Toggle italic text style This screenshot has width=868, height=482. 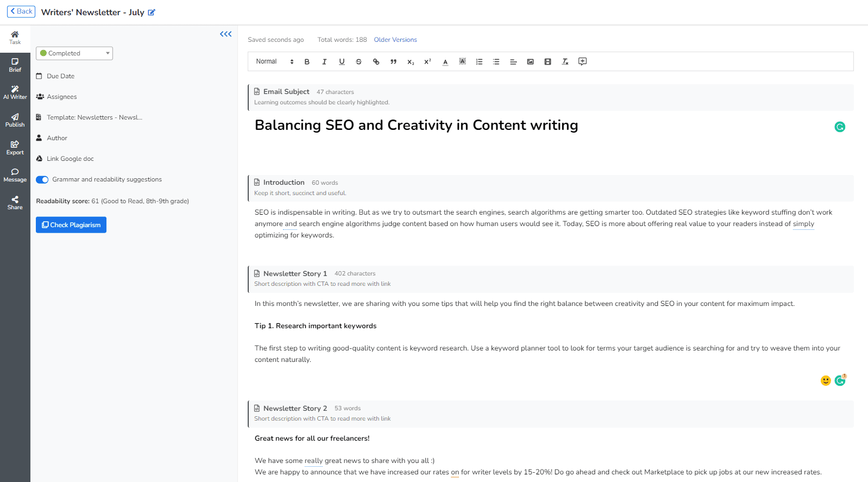[x=324, y=62]
